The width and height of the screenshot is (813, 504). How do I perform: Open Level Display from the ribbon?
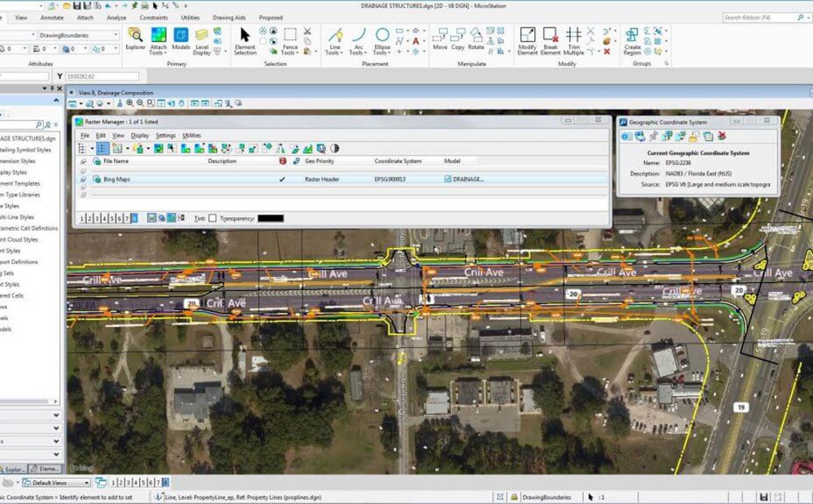pyautogui.click(x=202, y=41)
